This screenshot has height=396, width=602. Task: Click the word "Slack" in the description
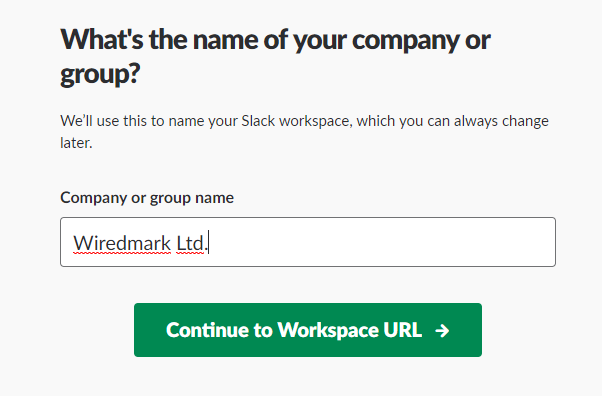point(258,121)
